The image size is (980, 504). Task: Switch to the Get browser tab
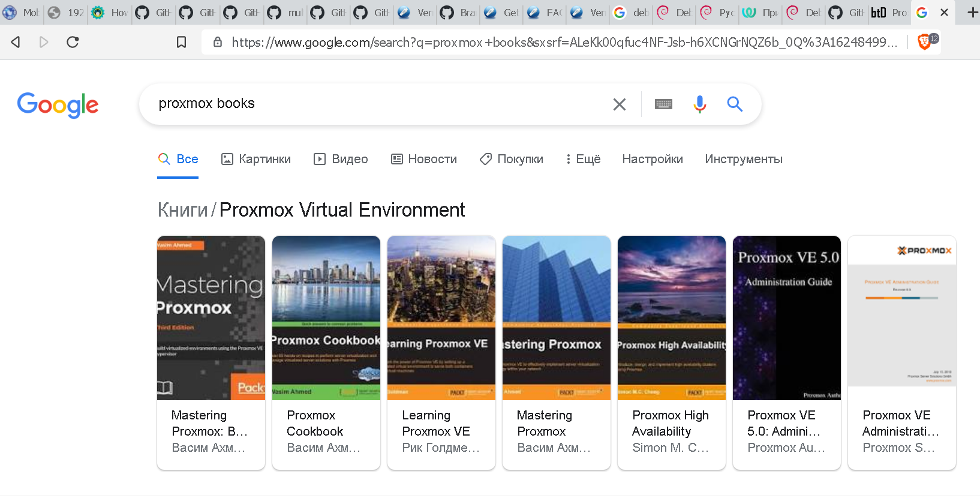click(x=501, y=12)
